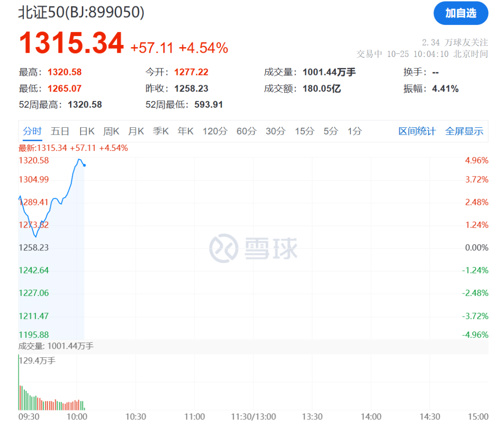
Task: Switch to the 年K tab
Action: (x=185, y=131)
